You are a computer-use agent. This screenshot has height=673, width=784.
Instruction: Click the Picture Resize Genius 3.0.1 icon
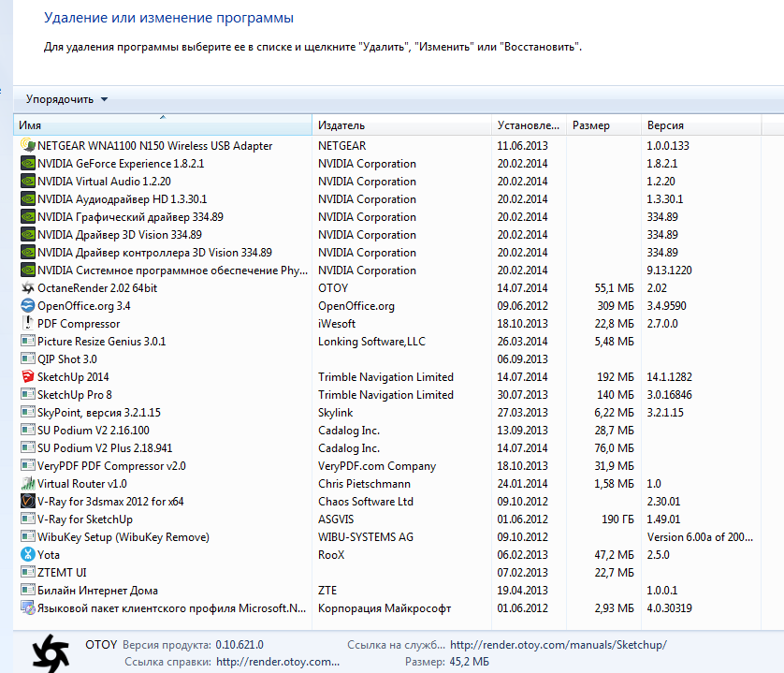[28, 342]
